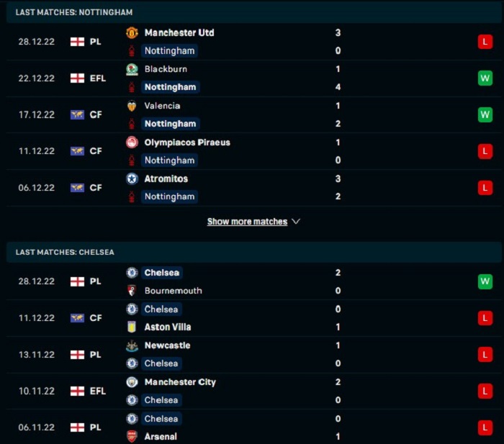Click the Blackburn club crest icon

132,69
